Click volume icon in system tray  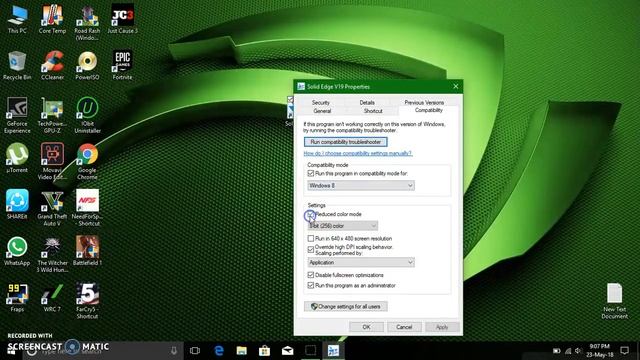click(x=578, y=351)
